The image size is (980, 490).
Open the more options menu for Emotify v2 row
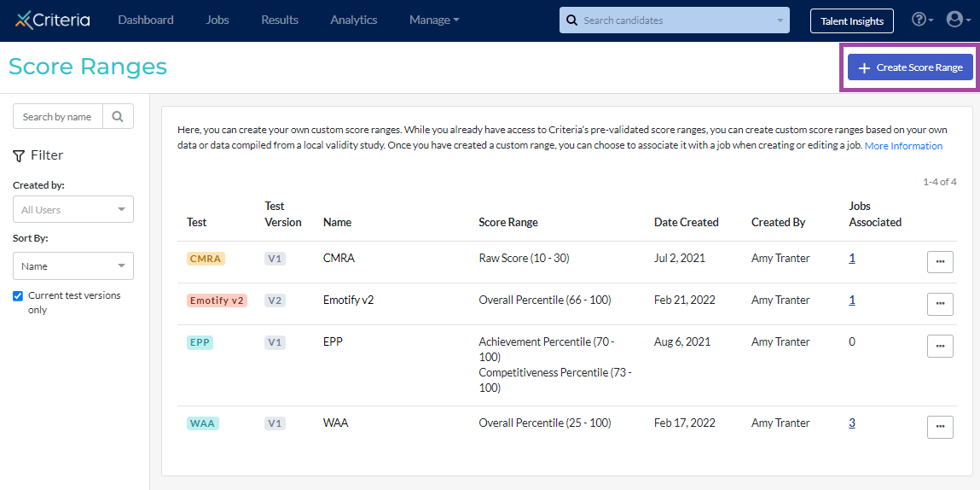tap(940, 304)
